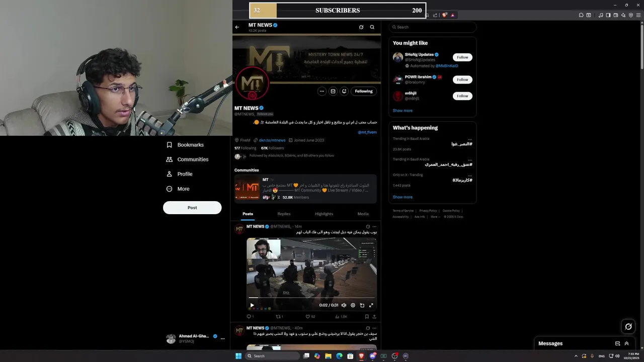The width and height of the screenshot is (644, 362).
Task: Open the dkn.to/mtnews link
Action: [x=272, y=140]
